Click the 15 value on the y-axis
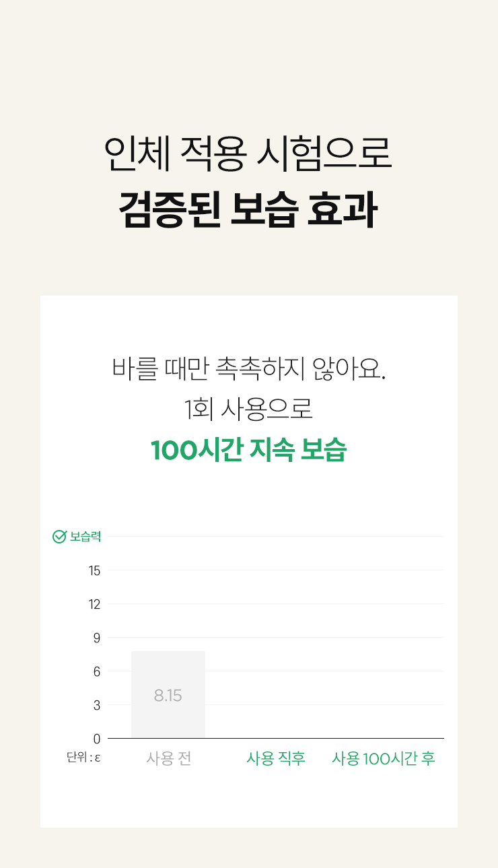 [94, 571]
